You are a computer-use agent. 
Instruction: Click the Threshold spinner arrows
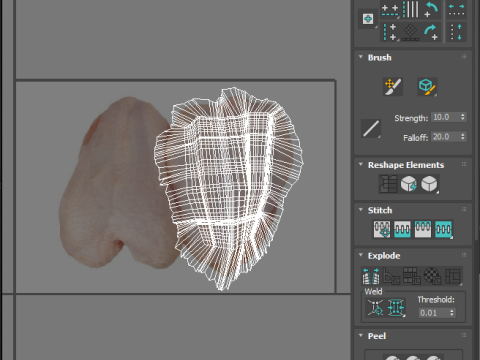click(x=452, y=313)
